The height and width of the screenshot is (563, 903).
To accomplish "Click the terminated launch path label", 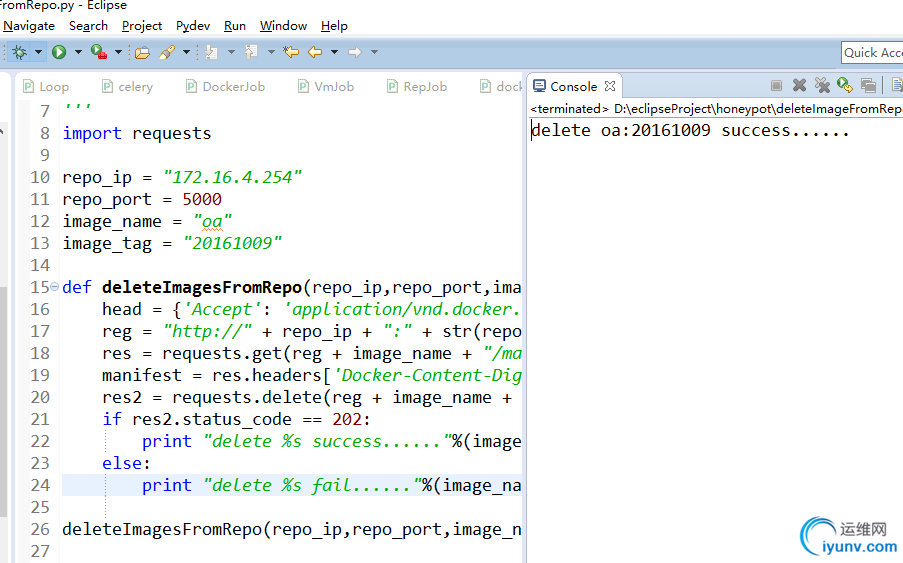I will point(716,109).
